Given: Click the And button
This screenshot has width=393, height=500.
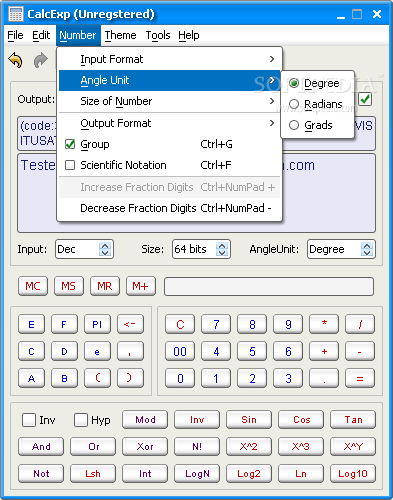Looking at the screenshot, I should pyautogui.click(x=41, y=446).
